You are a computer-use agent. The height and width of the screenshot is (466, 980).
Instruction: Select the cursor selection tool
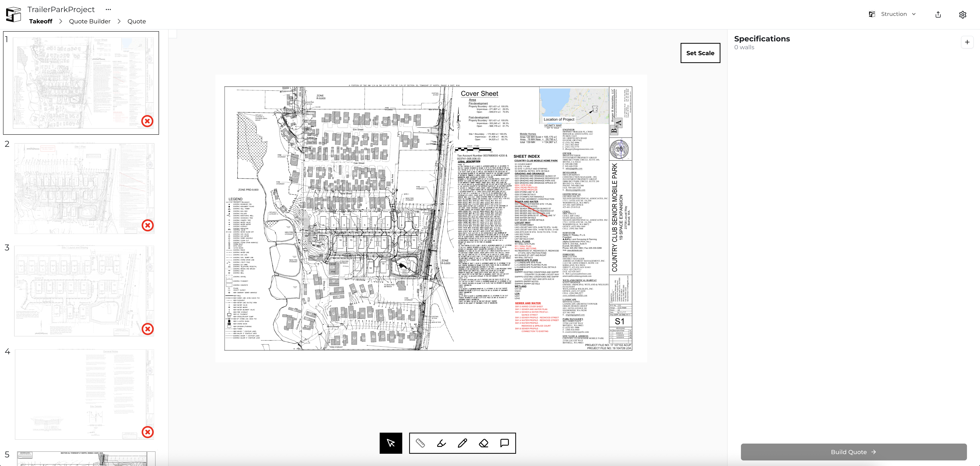pos(391,443)
